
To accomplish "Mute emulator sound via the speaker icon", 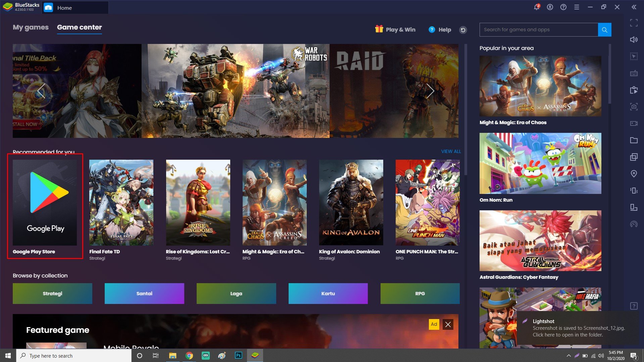I will (634, 39).
